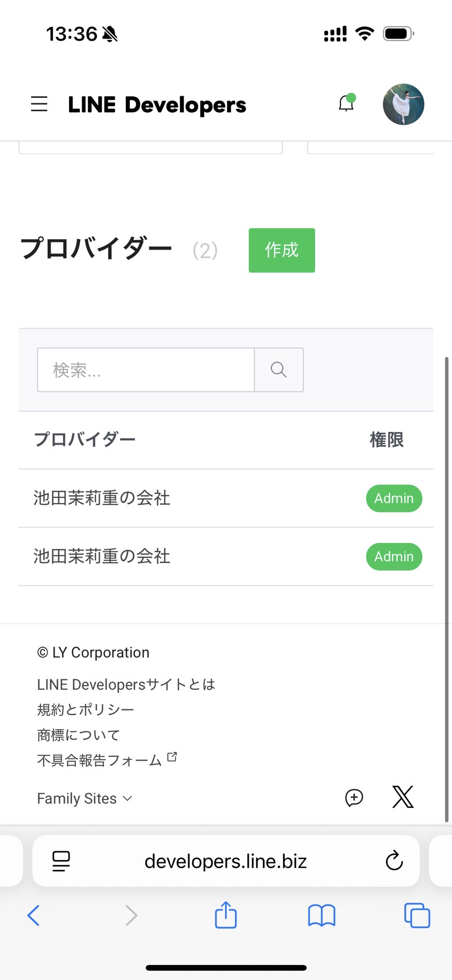This screenshot has width=452, height=980.
Task: Click the magnifier search button
Action: 279,370
